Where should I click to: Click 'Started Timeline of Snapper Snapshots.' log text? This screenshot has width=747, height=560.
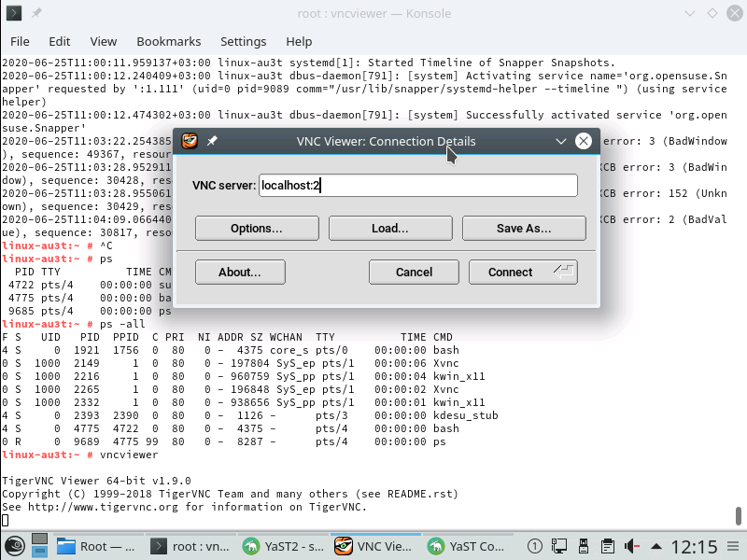click(491, 63)
